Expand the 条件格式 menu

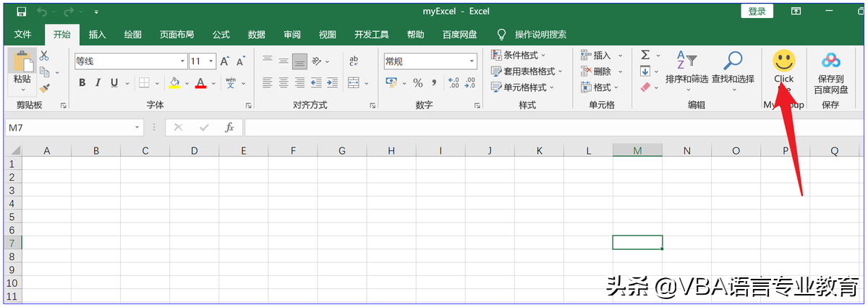click(x=519, y=55)
